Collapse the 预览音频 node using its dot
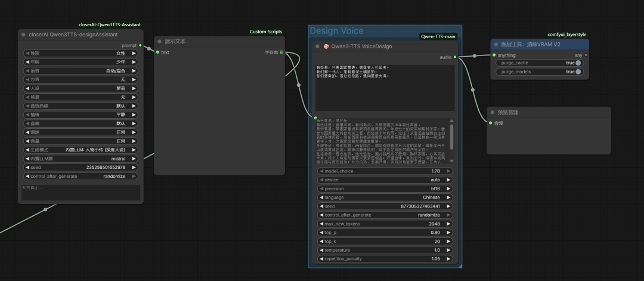The width and height of the screenshot is (644, 281). pos(492,112)
